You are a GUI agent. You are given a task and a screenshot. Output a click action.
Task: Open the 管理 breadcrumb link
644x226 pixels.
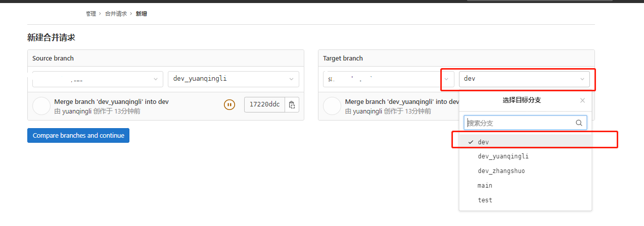pos(91,14)
